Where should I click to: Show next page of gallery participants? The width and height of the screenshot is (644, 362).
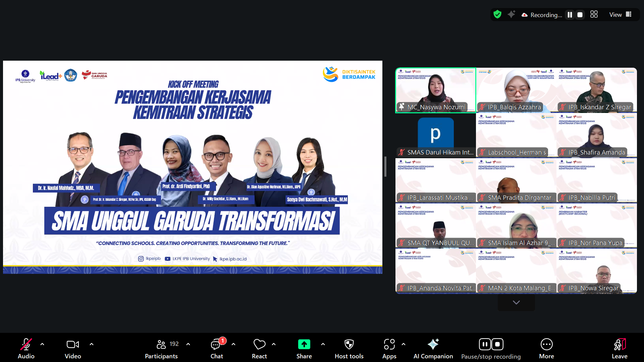pyautogui.click(x=516, y=302)
